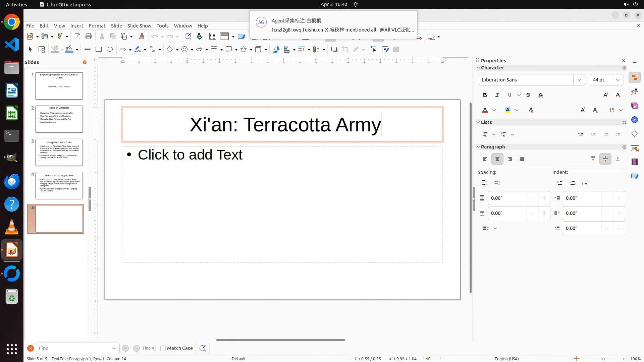
Task: Toggle Bold formatting in Character panel
Action: pos(485,95)
